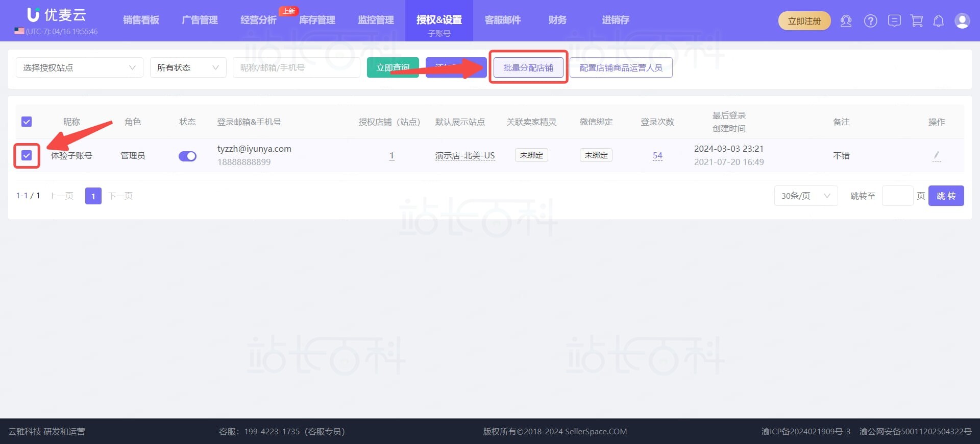Toggle the select-all checkbox in table header
The width and height of the screenshot is (980, 444).
pos(27,122)
